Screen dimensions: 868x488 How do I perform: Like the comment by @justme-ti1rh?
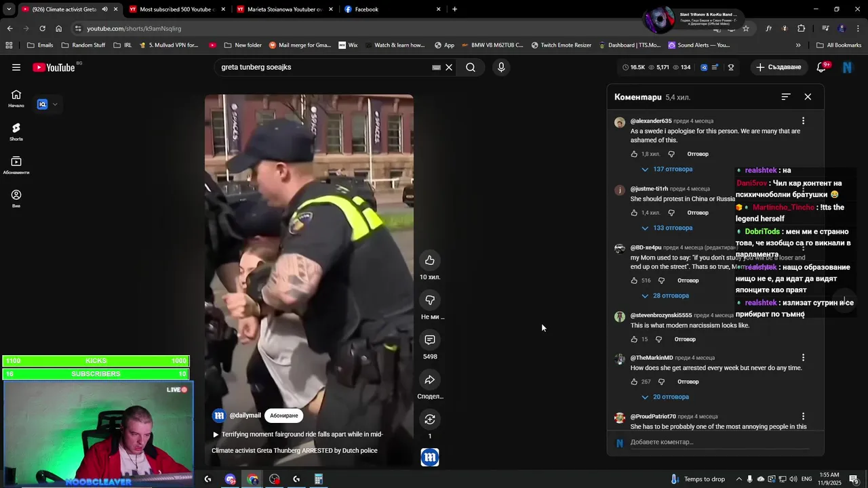click(x=634, y=213)
